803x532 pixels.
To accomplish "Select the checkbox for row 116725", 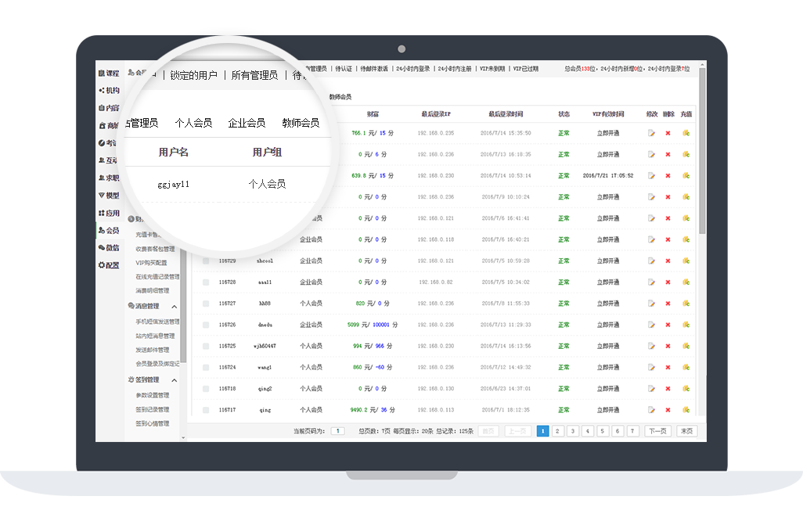I will point(206,346).
